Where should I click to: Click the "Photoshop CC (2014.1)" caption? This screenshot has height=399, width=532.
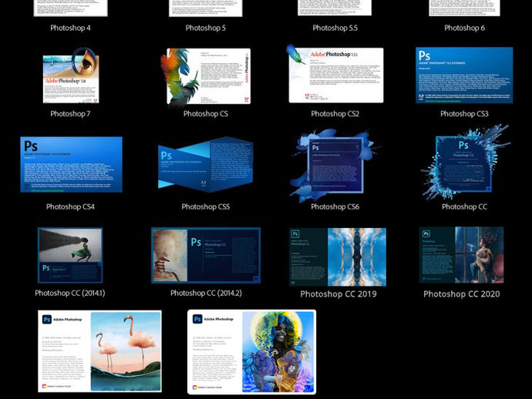[x=70, y=293]
